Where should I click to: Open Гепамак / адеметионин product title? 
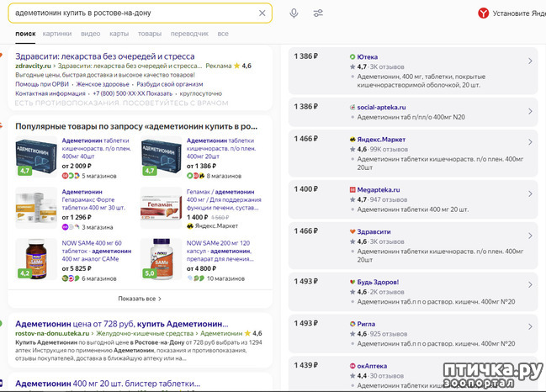tap(224, 200)
